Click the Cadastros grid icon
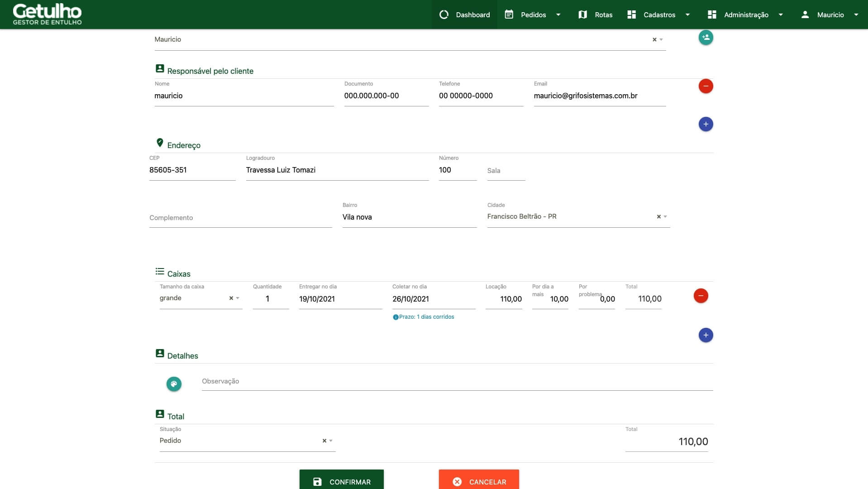The height and width of the screenshot is (489, 868). (x=631, y=14)
